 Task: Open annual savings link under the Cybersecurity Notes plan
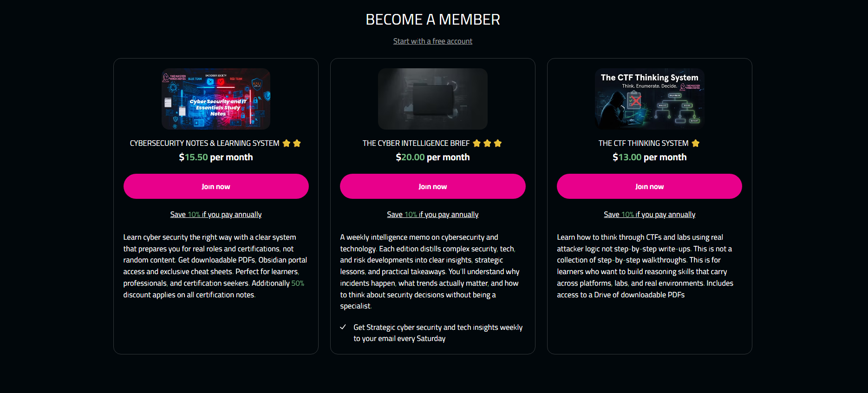[215, 214]
